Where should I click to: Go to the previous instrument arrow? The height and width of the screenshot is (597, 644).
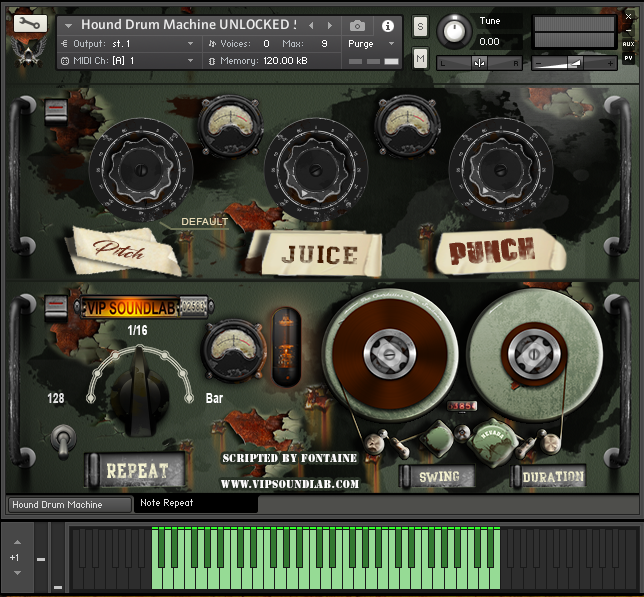[311, 25]
